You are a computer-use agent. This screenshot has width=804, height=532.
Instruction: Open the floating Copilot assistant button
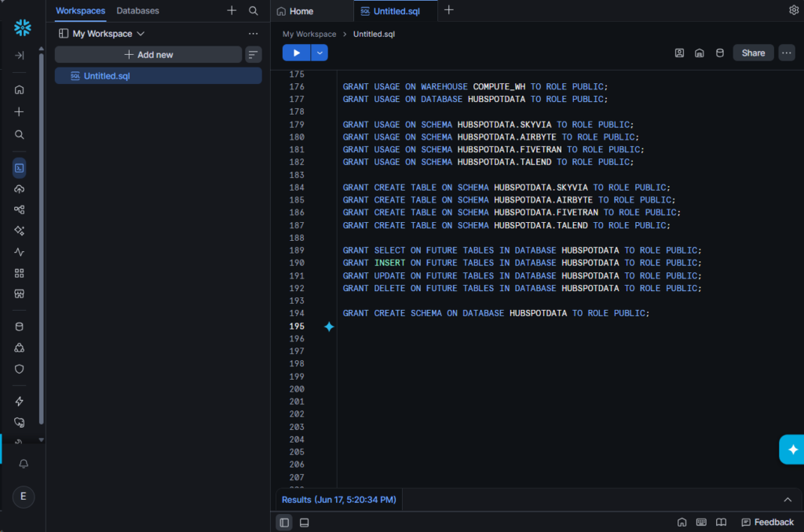[x=792, y=450]
